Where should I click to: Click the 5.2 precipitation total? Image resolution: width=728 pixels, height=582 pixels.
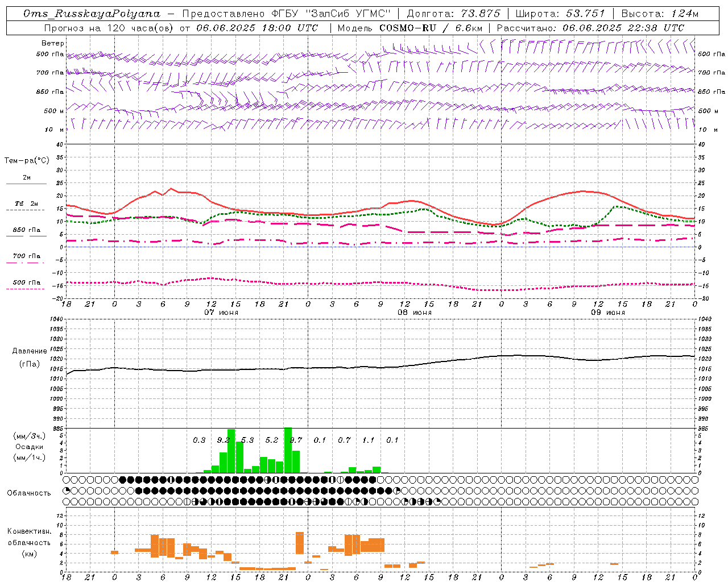(x=272, y=440)
